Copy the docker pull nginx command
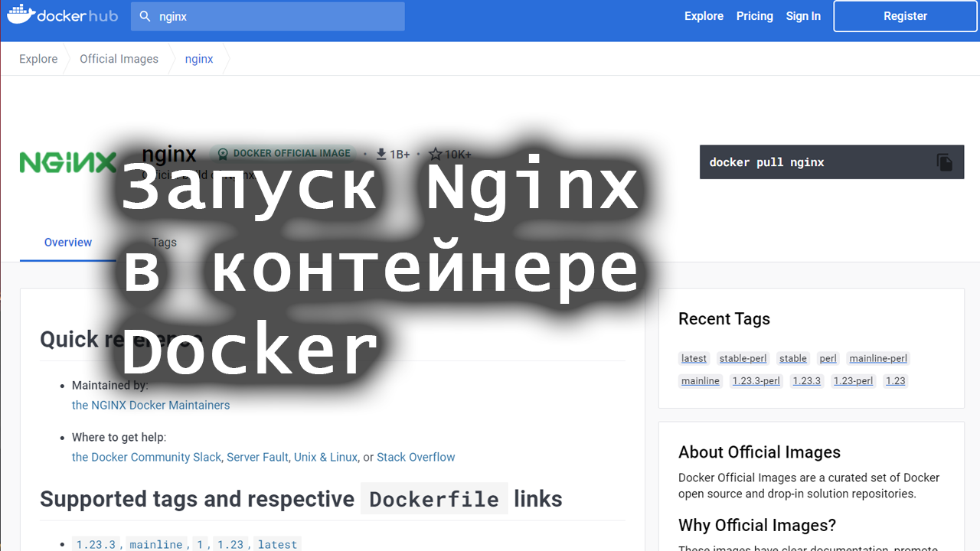Screen dimensions: 980x551 click(945, 162)
